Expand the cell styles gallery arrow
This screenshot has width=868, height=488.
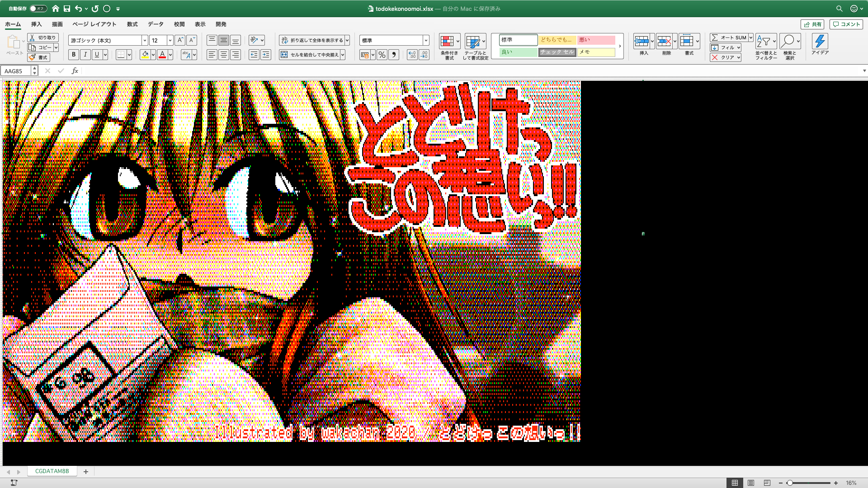click(620, 46)
